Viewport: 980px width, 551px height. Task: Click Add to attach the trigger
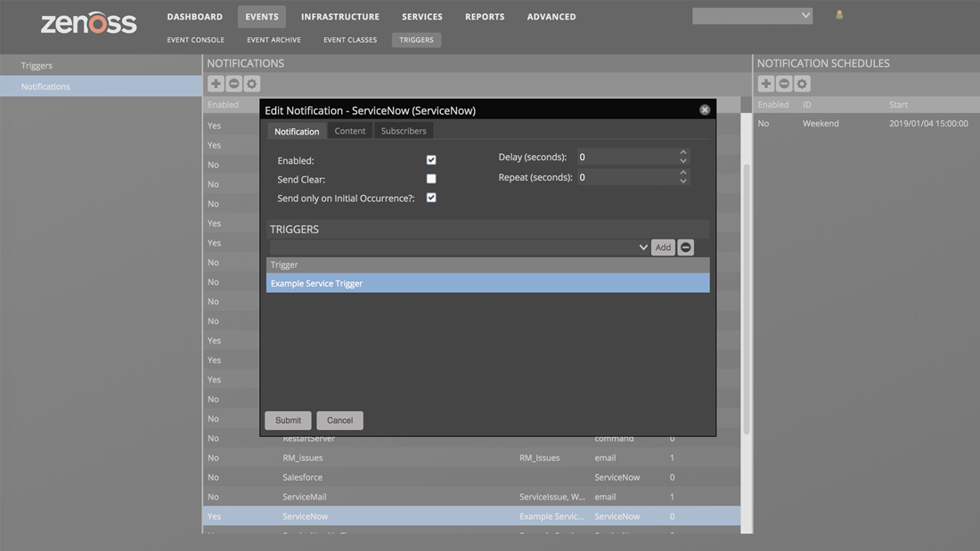point(663,247)
